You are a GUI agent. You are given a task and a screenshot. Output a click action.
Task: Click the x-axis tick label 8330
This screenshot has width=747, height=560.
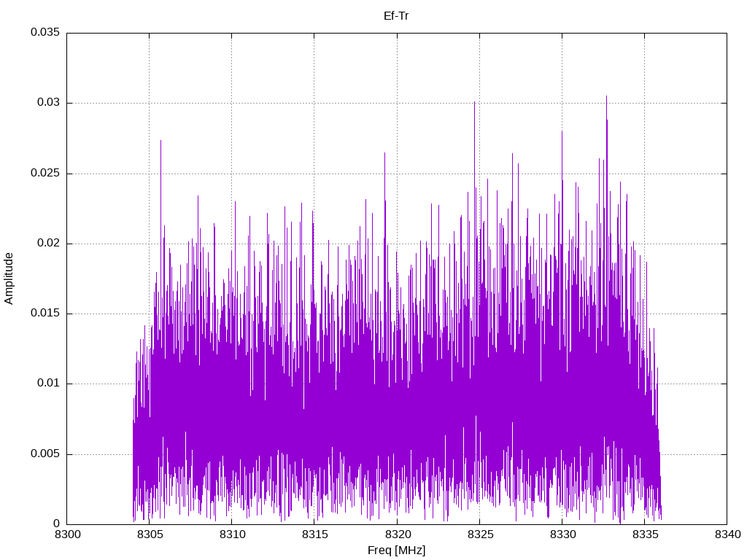click(x=562, y=534)
